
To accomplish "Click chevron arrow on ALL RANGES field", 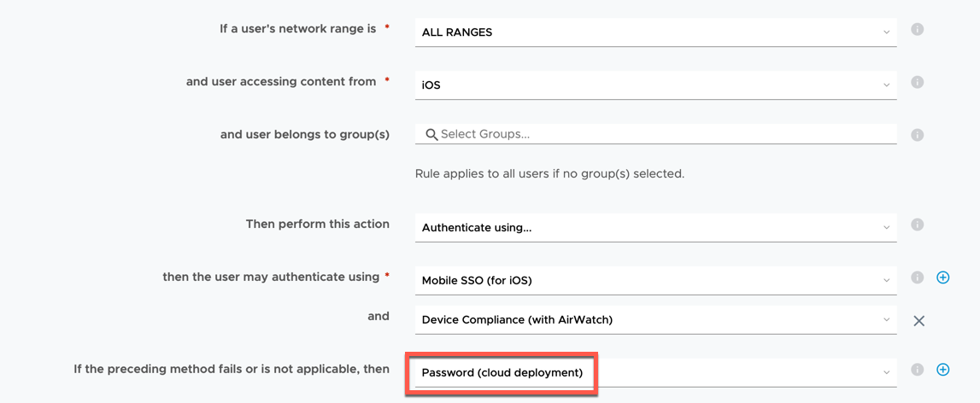I will (886, 32).
